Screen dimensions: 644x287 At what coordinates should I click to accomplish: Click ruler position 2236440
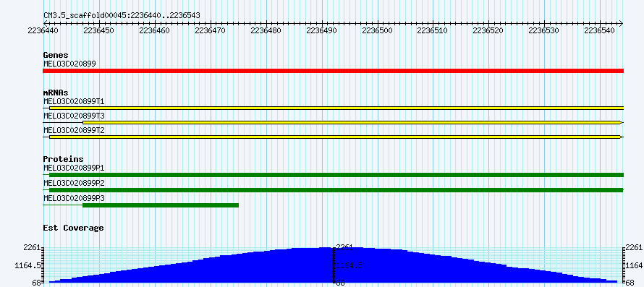coord(43,30)
